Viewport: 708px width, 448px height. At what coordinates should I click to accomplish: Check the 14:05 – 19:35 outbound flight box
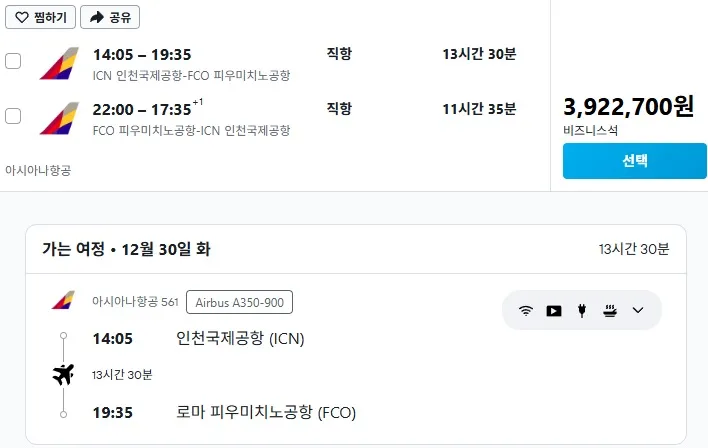(13, 61)
